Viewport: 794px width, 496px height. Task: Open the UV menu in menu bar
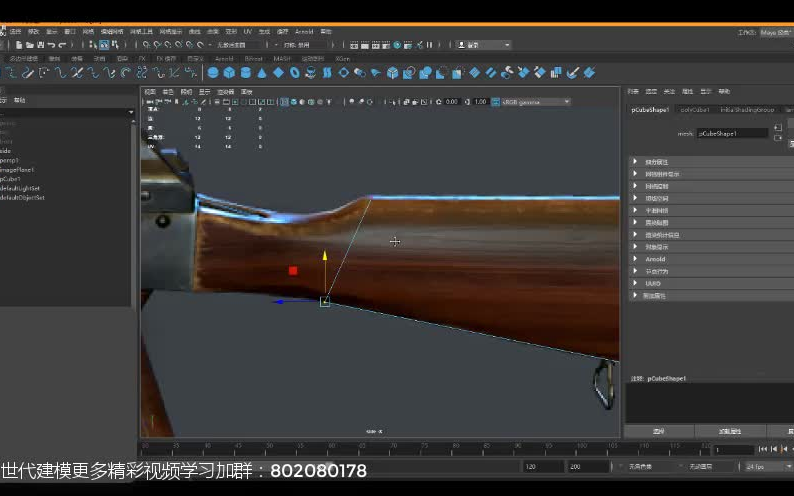tap(247, 32)
